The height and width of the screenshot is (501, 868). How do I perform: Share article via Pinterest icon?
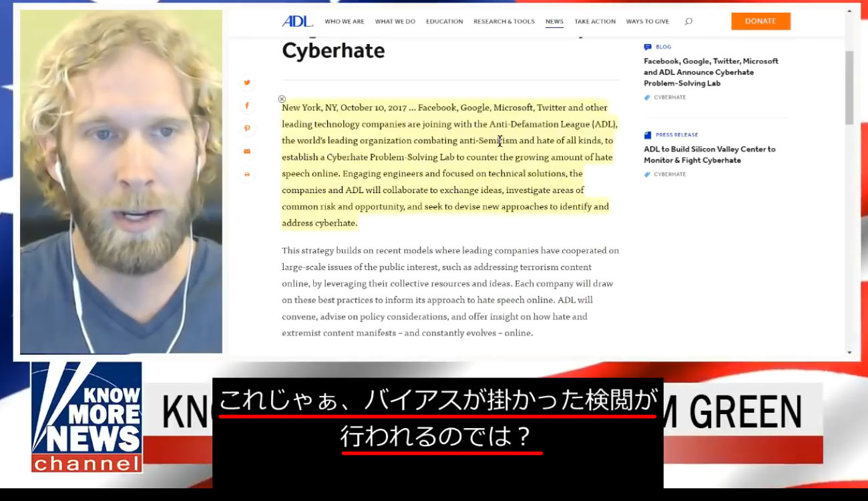coord(247,128)
